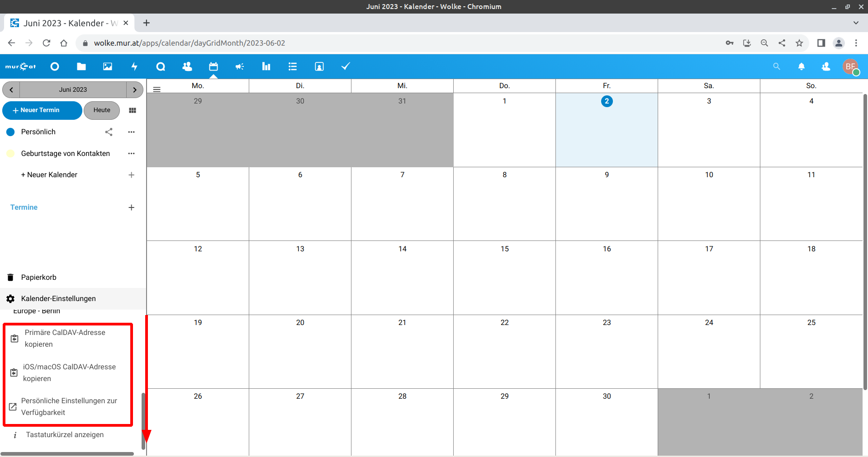
Task: Open the Activity lightning bolt icon
Action: pyautogui.click(x=134, y=66)
